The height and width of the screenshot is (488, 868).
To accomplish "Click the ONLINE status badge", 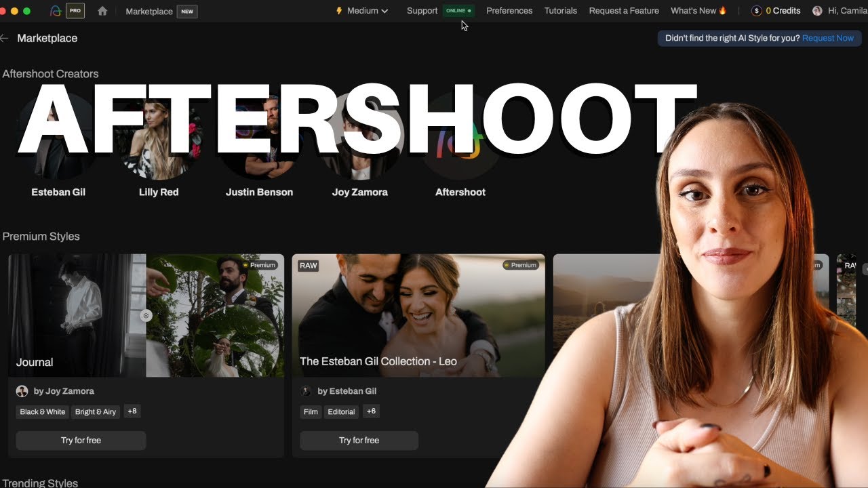I will point(458,11).
